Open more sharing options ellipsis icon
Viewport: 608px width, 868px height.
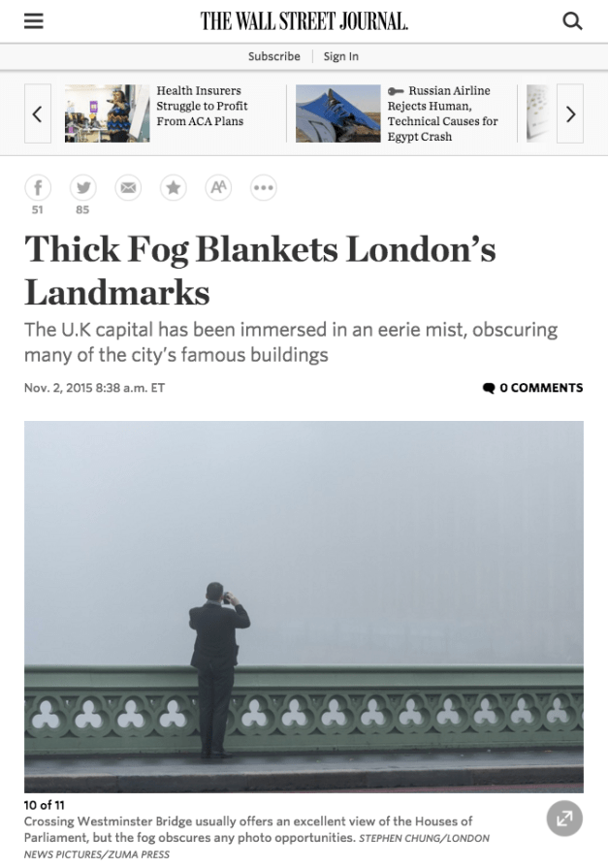click(x=264, y=187)
